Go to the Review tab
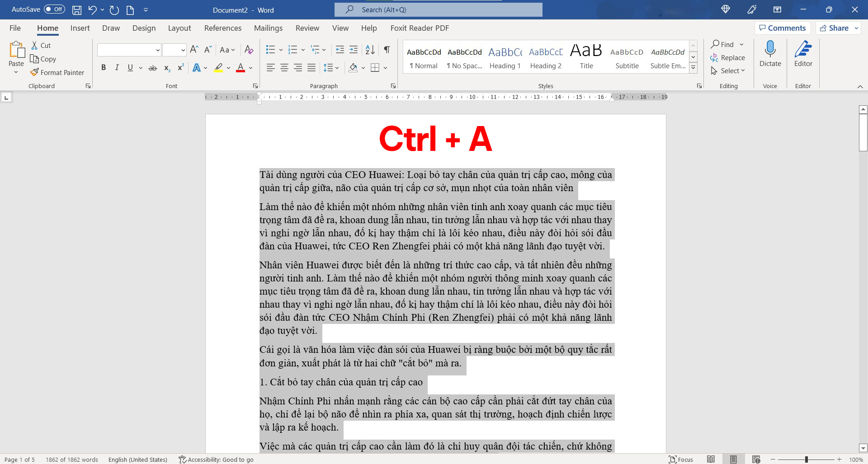The image size is (868, 464). click(x=307, y=28)
